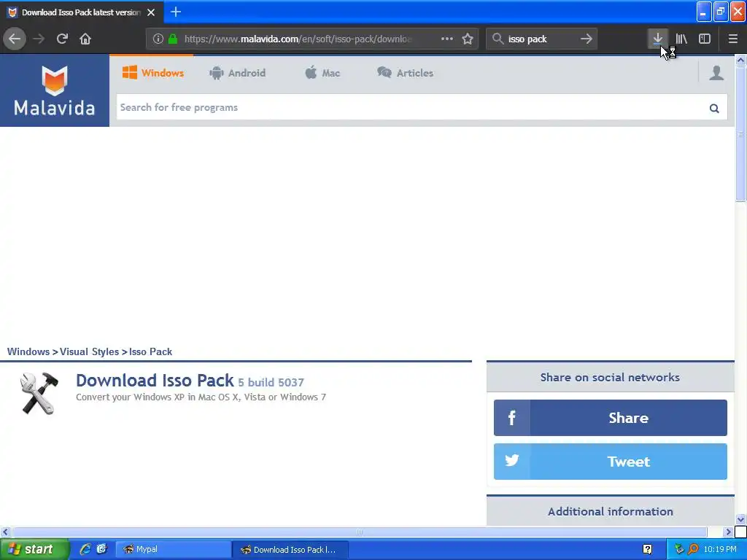Click the magnifier in browser search box
This screenshot has height=560, width=747.
point(498,39)
